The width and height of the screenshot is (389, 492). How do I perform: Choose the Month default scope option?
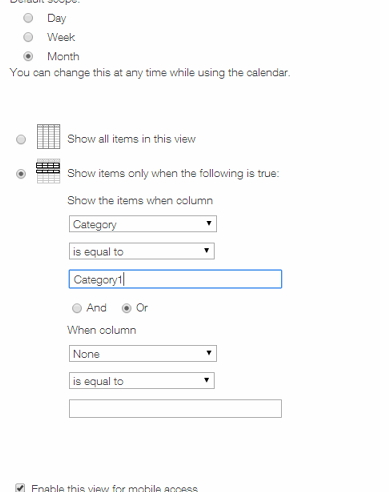tap(28, 56)
